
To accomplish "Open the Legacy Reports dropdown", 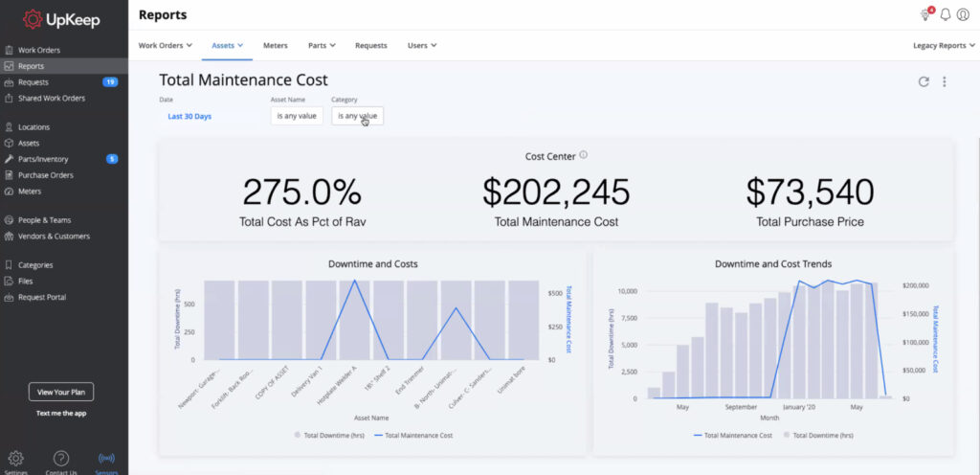I will 944,45.
